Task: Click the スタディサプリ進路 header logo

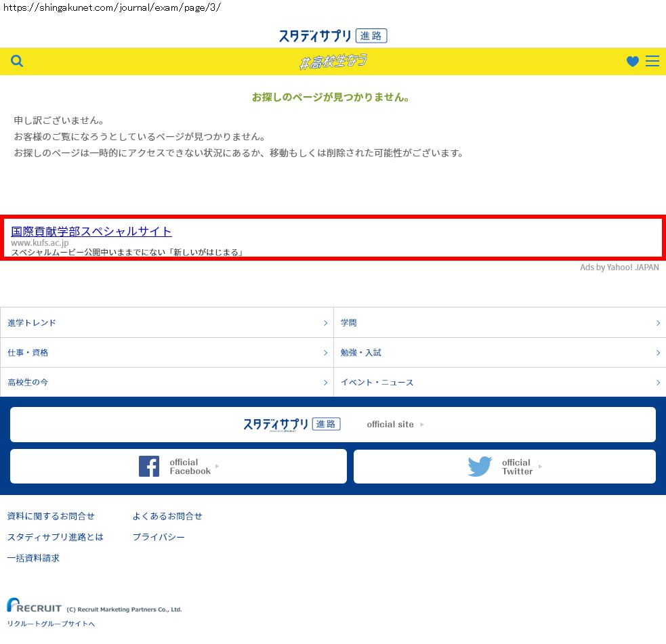Action: coord(333,36)
